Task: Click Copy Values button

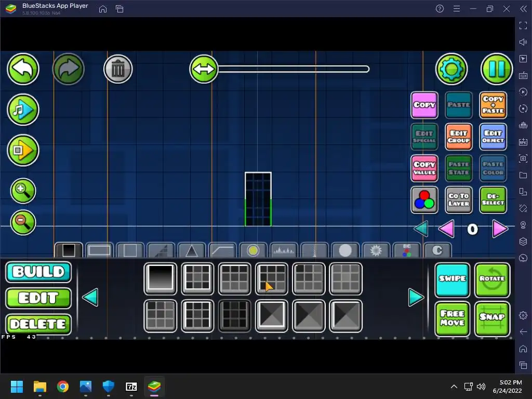Action: pyautogui.click(x=424, y=168)
